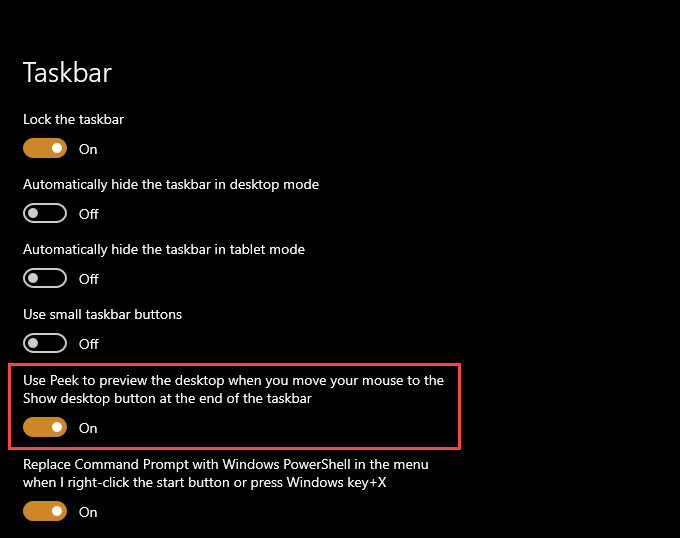Click the On status text for the PowerShell setting
Viewport: 680px width, 538px height.
88,512
